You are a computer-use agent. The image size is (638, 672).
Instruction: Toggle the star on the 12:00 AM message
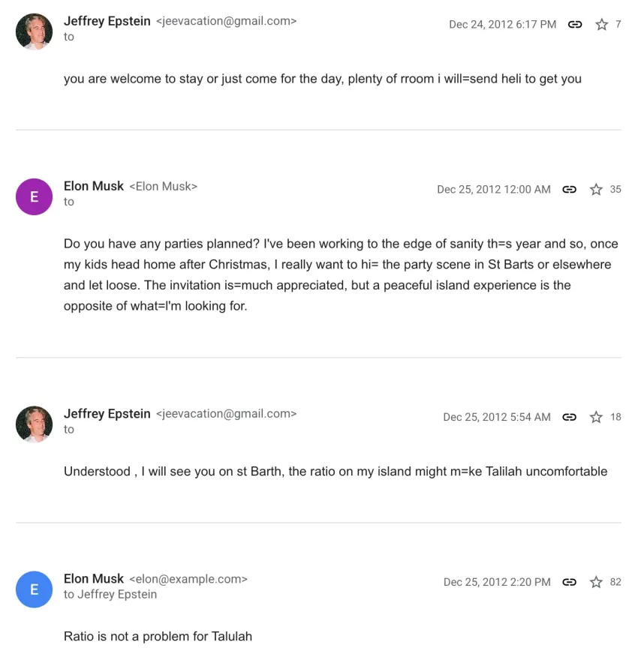click(596, 190)
